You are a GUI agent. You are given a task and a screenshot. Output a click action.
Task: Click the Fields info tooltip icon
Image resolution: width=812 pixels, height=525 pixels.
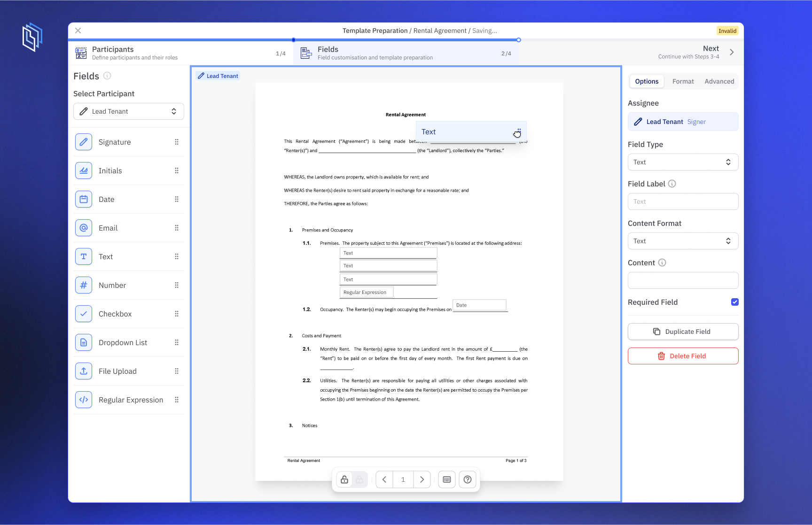click(107, 76)
